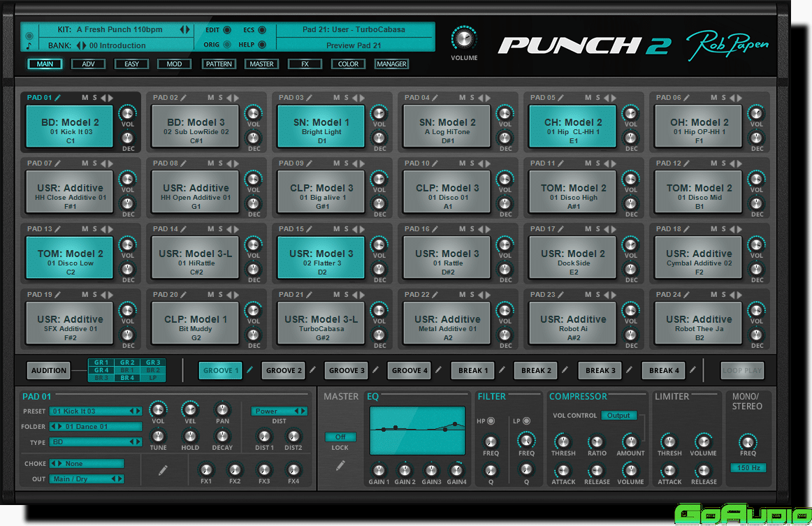This screenshot has width=812, height=526.
Task: Open the KIT selection dropdown arrows
Action: click(x=185, y=29)
